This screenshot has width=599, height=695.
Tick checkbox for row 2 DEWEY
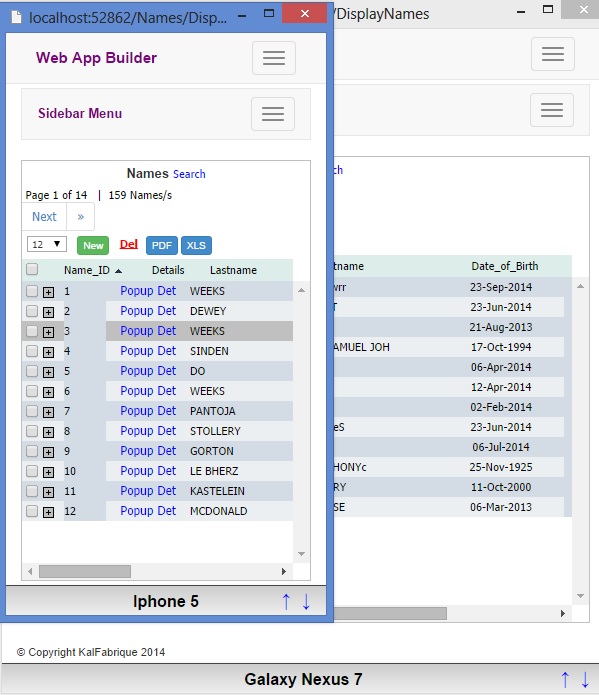32,311
